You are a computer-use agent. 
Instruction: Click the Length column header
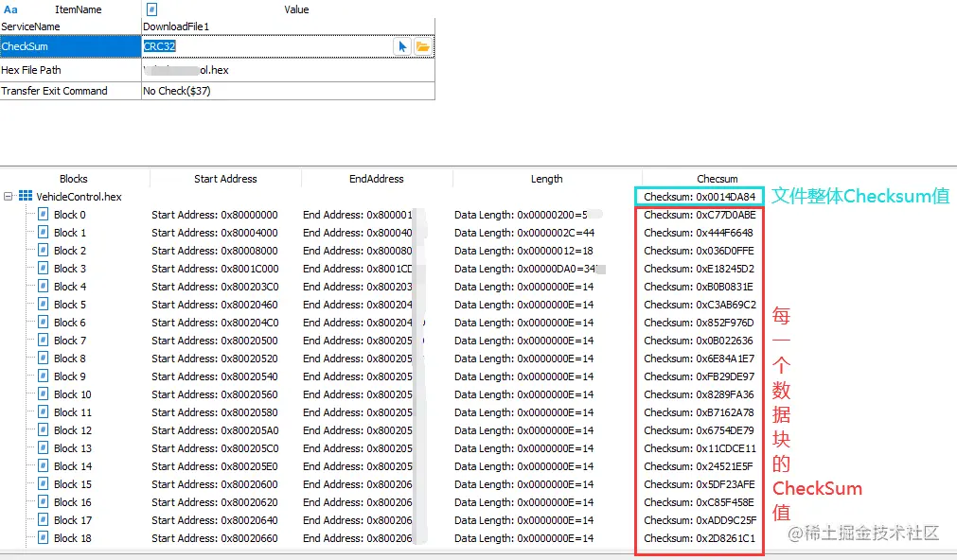coord(546,179)
